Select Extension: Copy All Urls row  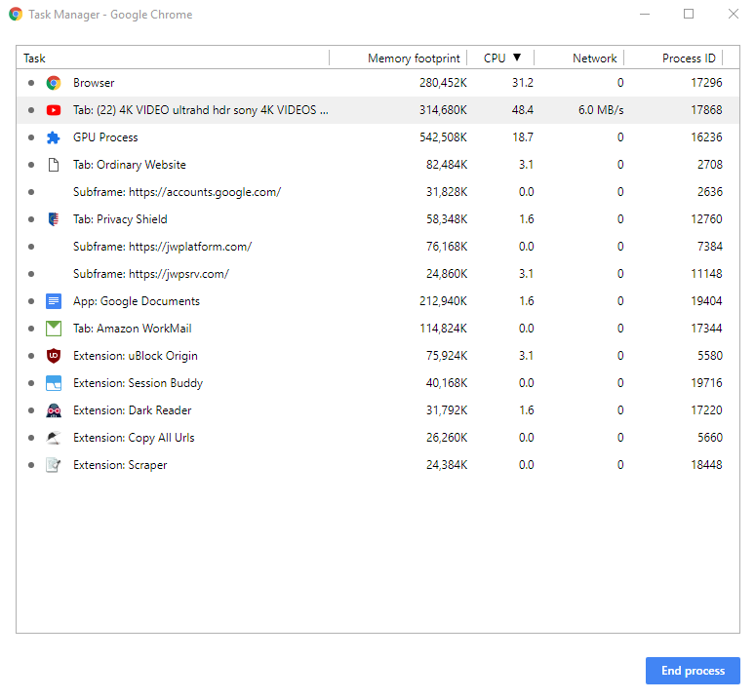click(x=377, y=438)
